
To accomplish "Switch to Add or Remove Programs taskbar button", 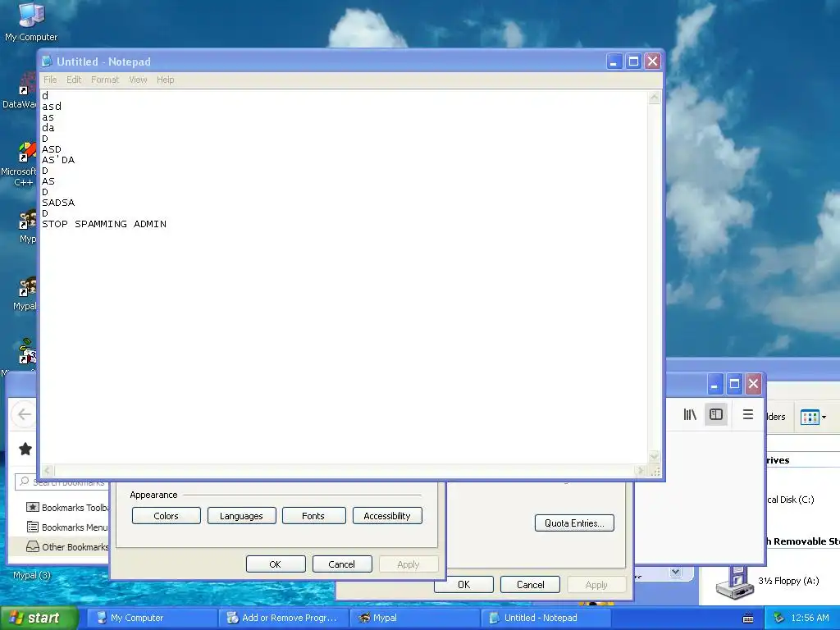I will [x=284, y=618].
